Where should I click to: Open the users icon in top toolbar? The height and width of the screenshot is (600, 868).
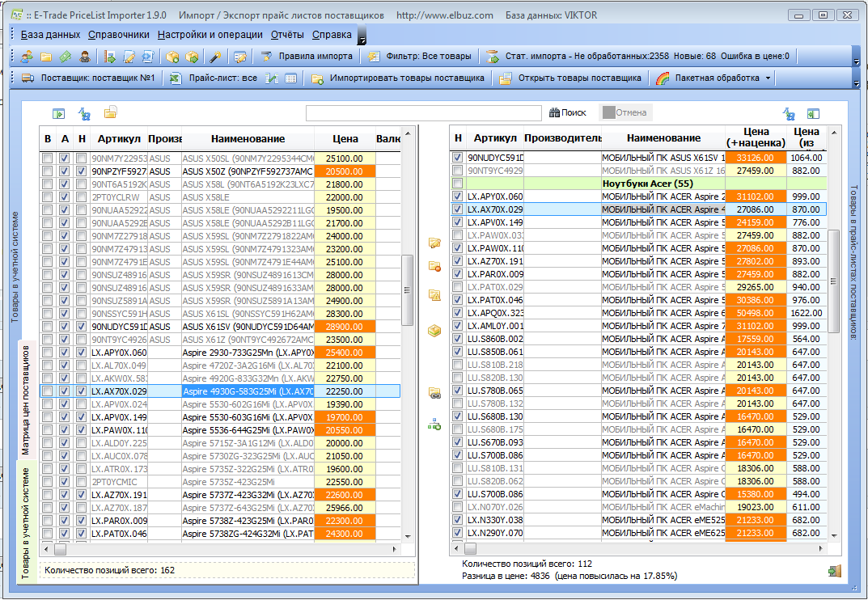point(27,57)
